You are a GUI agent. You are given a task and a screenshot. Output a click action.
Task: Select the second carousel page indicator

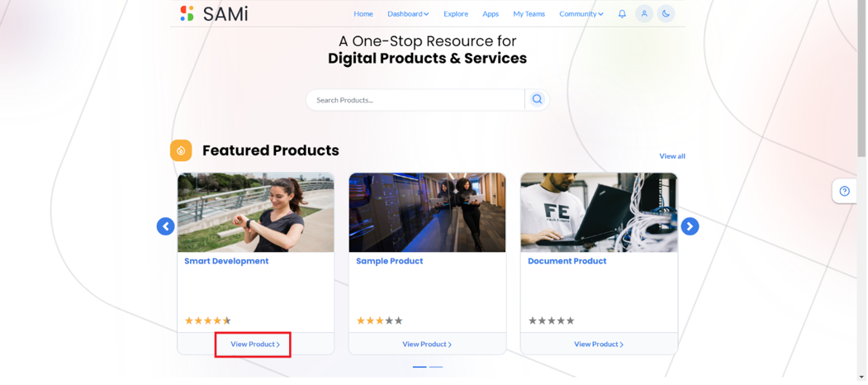click(436, 367)
